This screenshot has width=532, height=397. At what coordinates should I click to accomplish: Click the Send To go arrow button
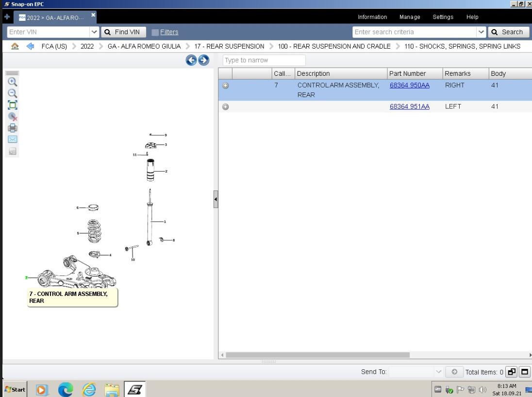(454, 372)
